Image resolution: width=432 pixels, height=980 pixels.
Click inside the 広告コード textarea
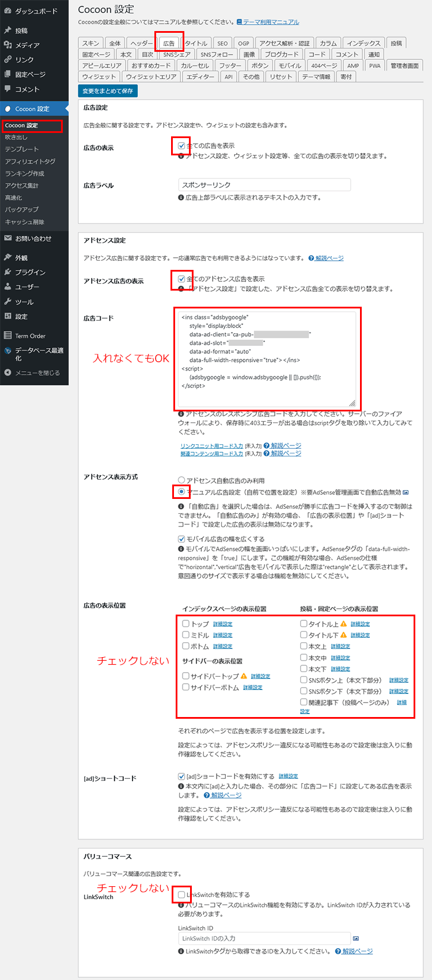267,359
